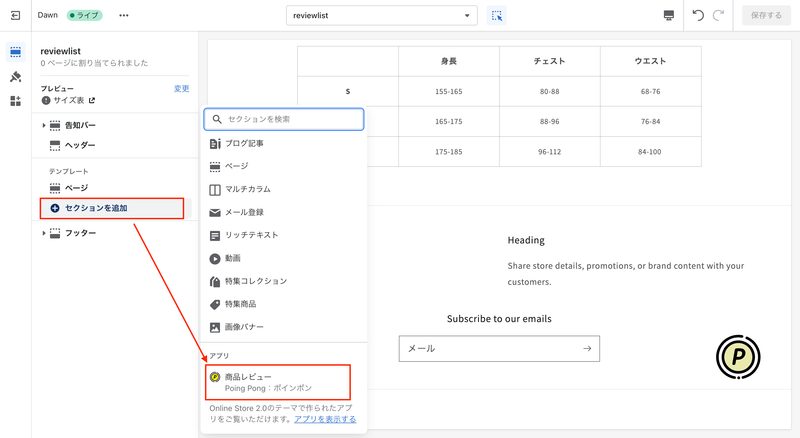
Task: Click the 84-100 table cell
Action: (651, 152)
